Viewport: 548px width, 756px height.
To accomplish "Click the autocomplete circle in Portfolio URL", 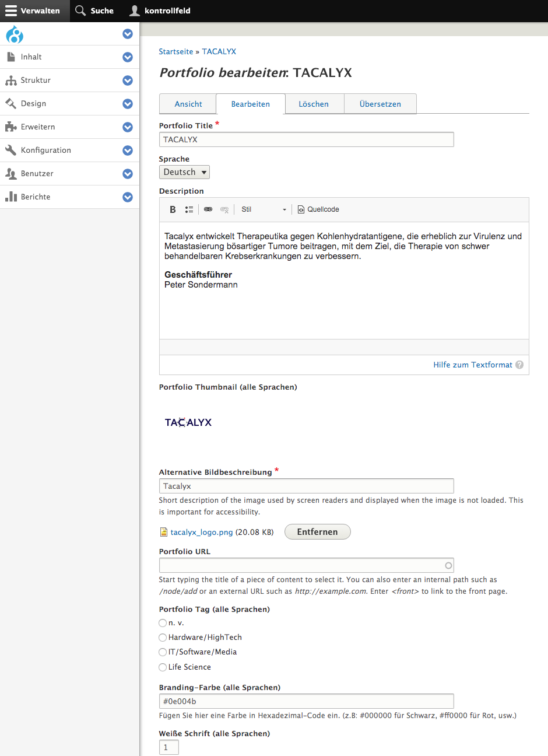I will [x=448, y=565].
